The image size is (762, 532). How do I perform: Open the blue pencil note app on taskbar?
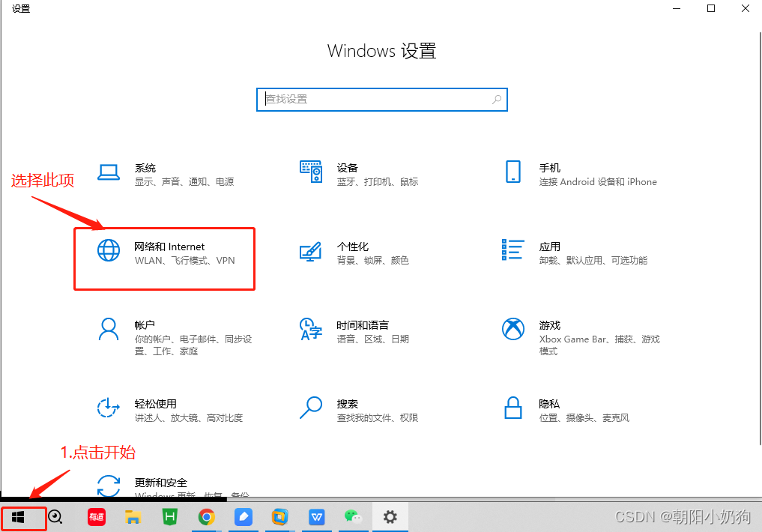coord(244,517)
